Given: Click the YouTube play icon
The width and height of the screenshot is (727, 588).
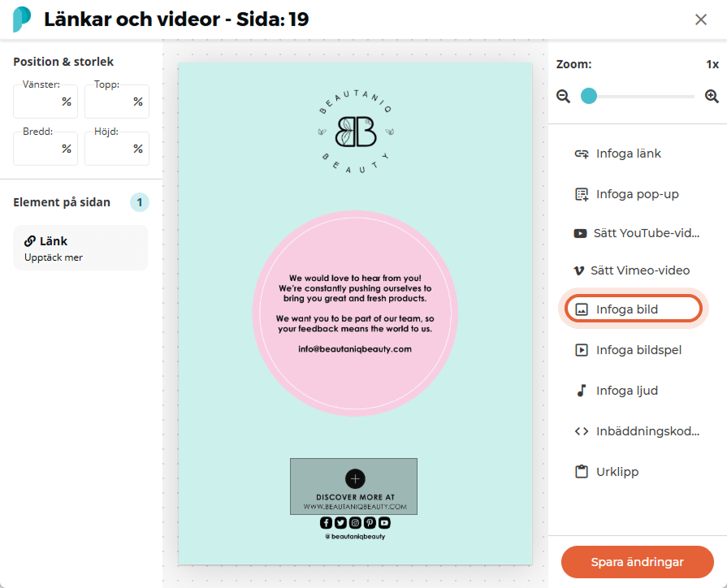Looking at the screenshot, I should [x=580, y=233].
